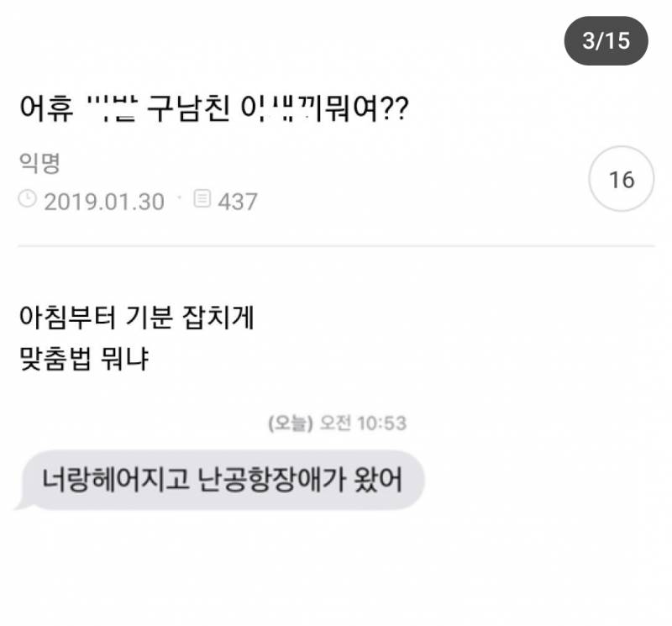The width and height of the screenshot is (672, 626).
Task: Select body line 아침부터 기분 잡치게
Action: click(137, 318)
